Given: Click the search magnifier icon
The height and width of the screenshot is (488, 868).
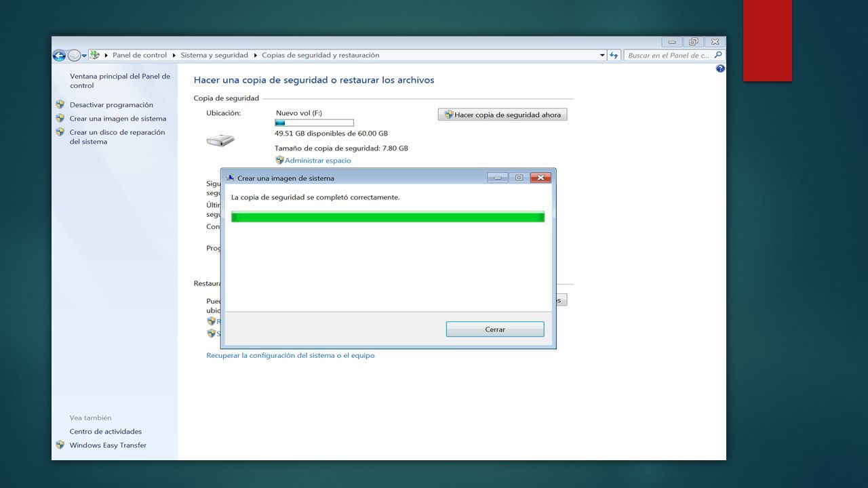Looking at the screenshot, I should [719, 55].
